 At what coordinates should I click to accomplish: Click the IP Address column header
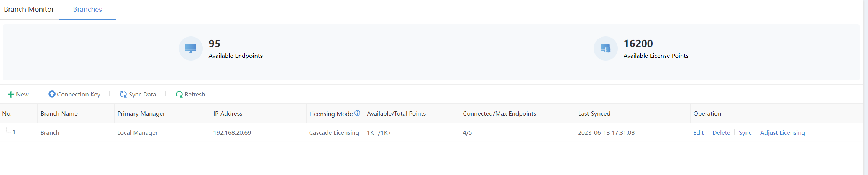pos(228,113)
